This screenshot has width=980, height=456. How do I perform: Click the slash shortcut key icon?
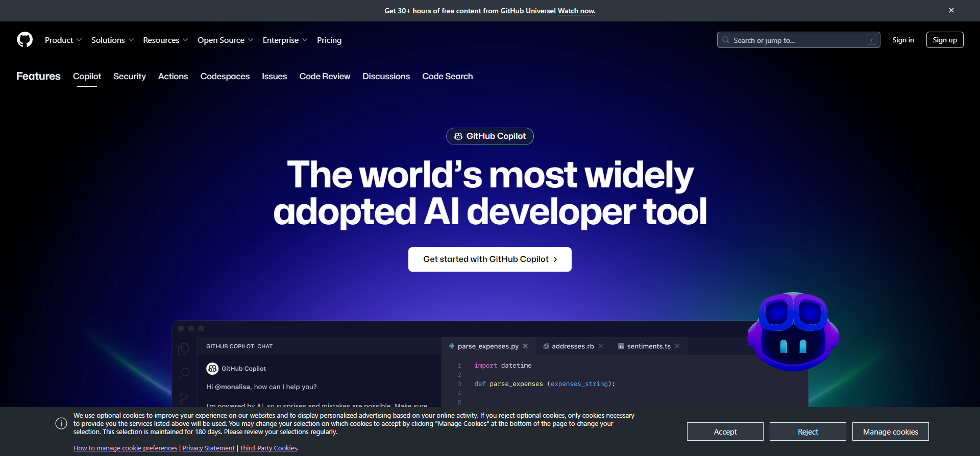tap(871, 40)
